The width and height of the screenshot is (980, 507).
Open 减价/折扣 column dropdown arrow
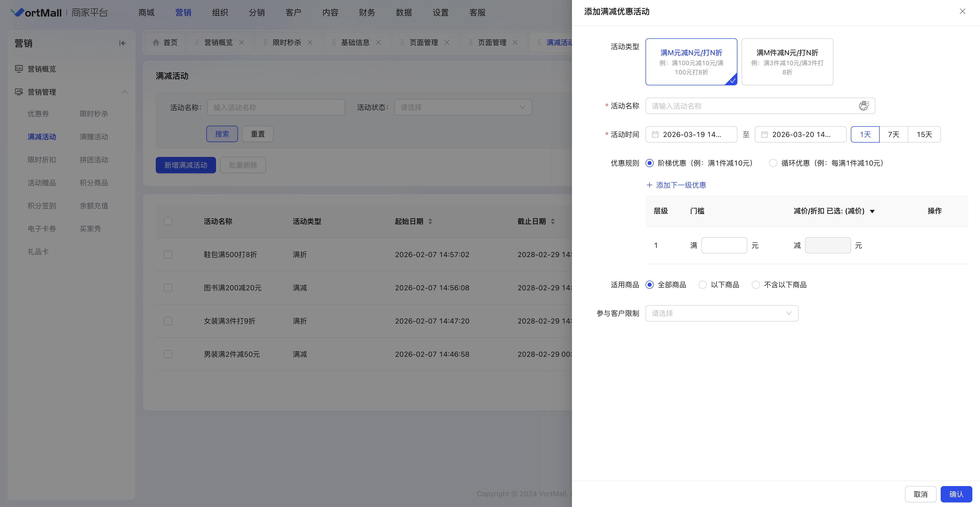click(x=872, y=211)
